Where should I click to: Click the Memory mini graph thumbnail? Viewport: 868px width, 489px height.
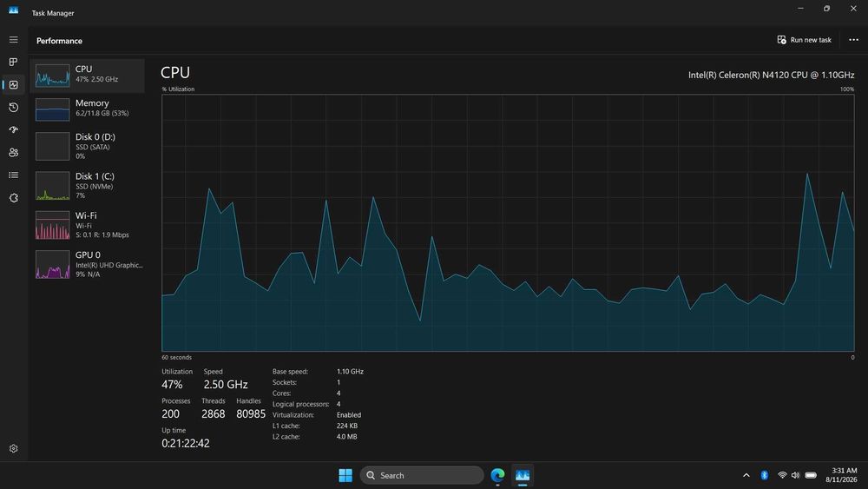coord(53,109)
